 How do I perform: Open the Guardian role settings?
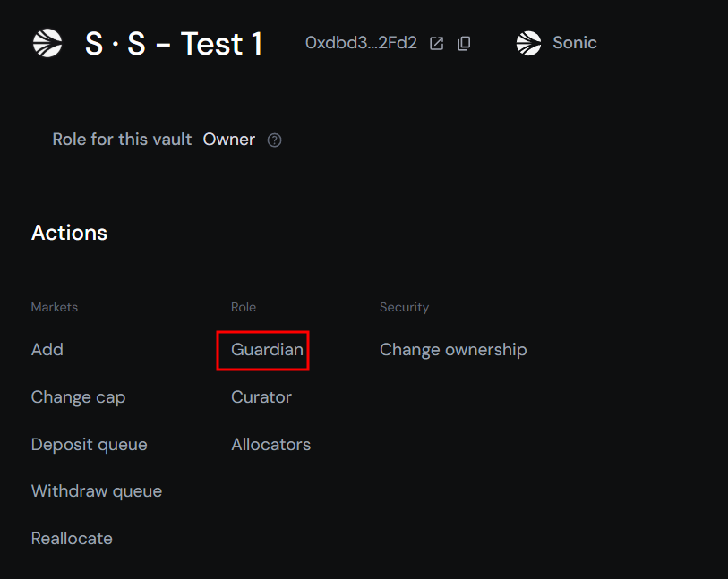click(267, 349)
